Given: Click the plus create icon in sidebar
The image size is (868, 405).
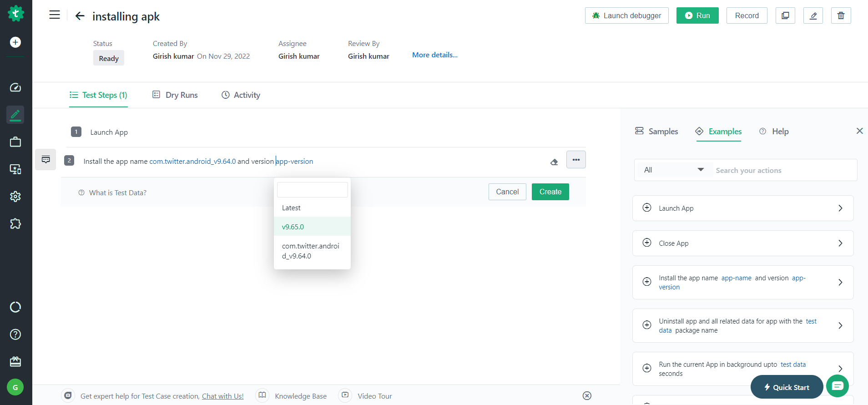Looking at the screenshot, I should pos(15,42).
